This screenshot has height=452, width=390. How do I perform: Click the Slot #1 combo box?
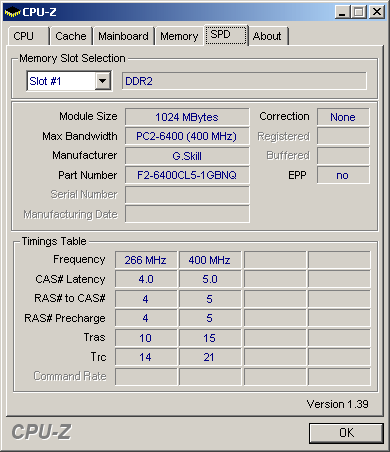pyautogui.click(x=69, y=81)
